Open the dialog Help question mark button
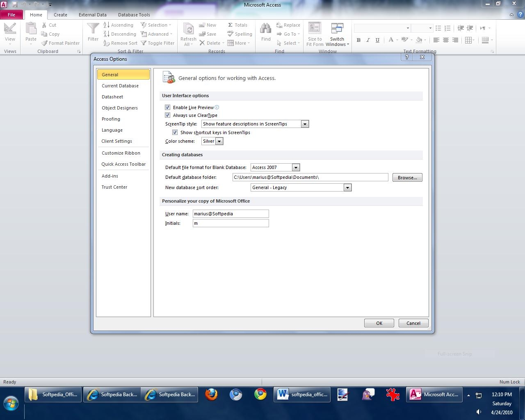 pos(406,57)
